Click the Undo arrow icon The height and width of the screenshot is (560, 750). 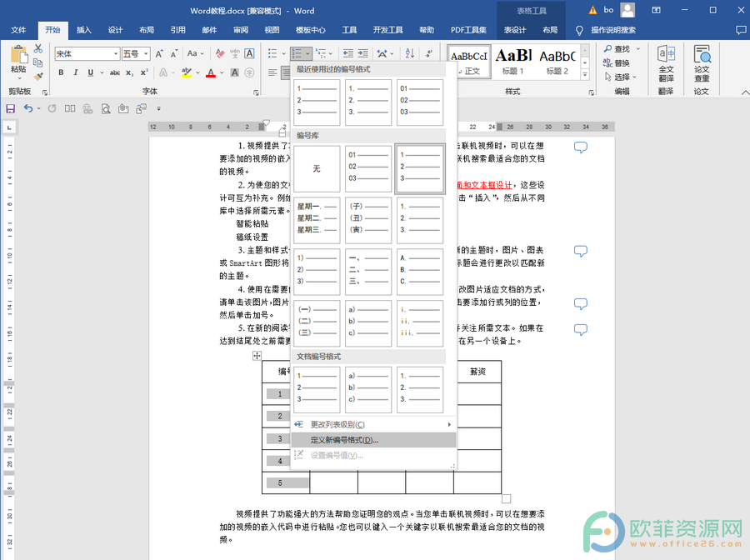[x=28, y=108]
